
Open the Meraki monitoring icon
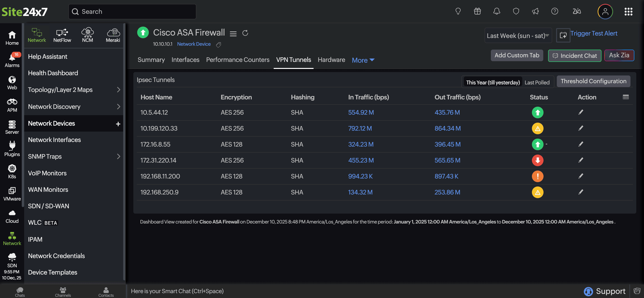click(113, 35)
